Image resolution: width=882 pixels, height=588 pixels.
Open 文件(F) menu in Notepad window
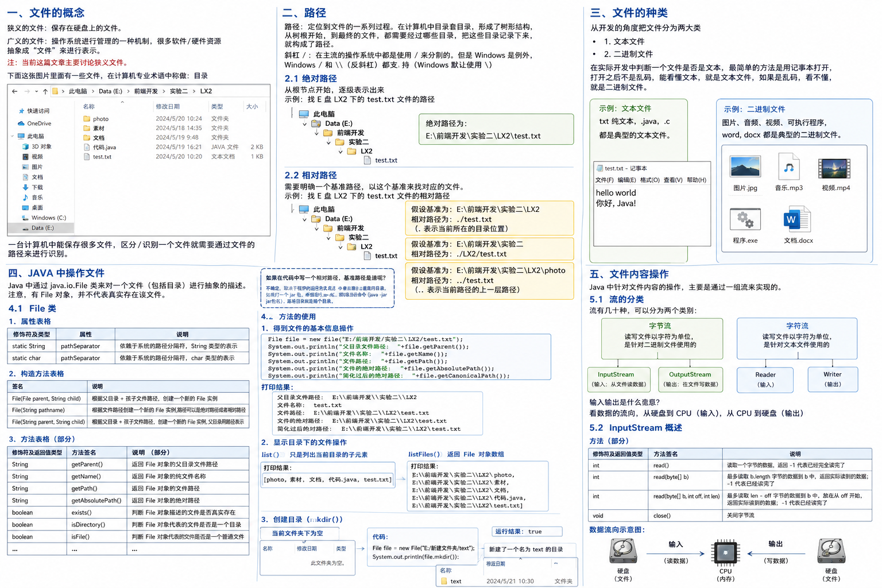click(604, 180)
